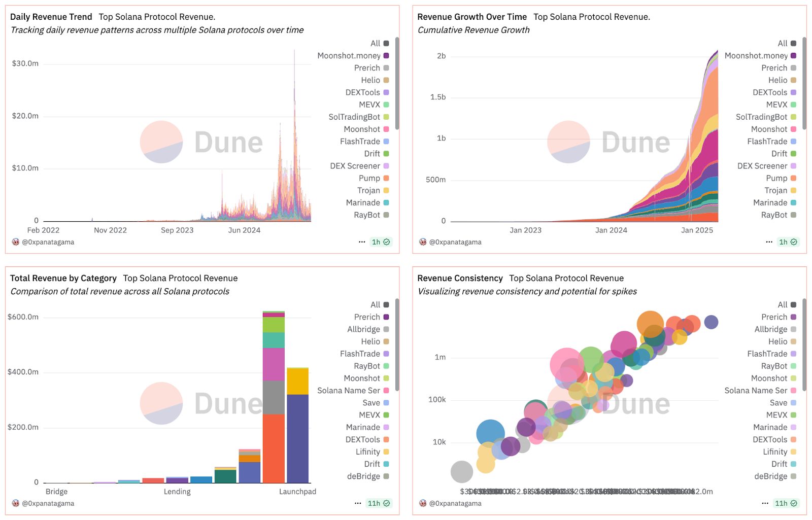Toggle All series in Daily Revenue Trend legend
The width and height of the screenshot is (812, 520).
point(380,44)
